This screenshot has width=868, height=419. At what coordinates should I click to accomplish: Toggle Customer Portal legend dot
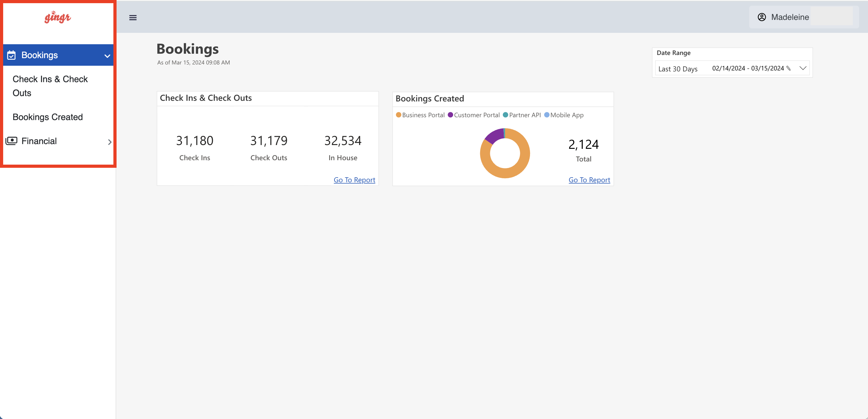[450, 115]
